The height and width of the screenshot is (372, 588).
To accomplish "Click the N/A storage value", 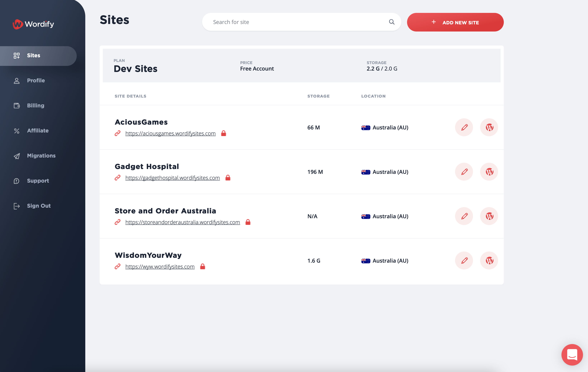I will (x=312, y=216).
